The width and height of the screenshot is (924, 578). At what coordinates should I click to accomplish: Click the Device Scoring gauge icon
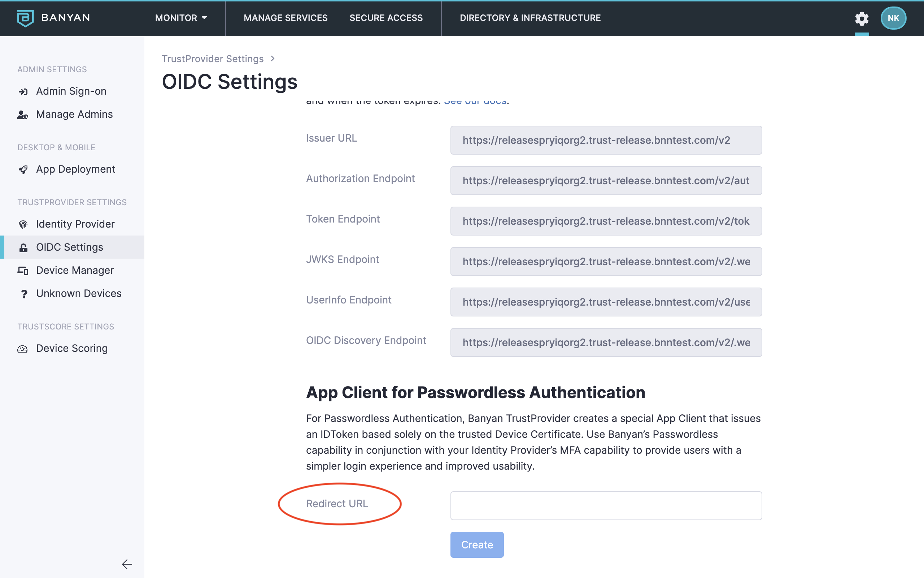pos(22,349)
